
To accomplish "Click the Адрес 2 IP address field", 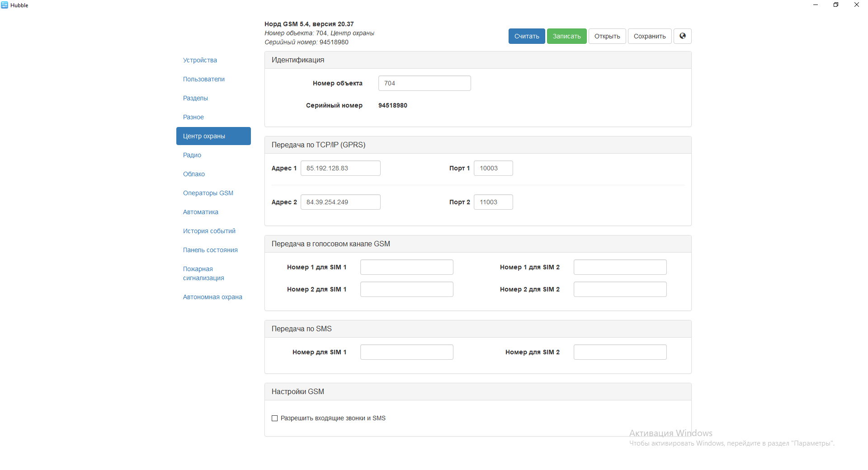I will point(340,202).
